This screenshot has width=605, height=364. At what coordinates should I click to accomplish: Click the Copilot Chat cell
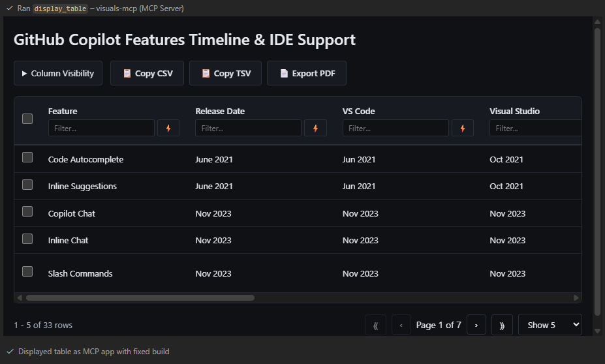pyautogui.click(x=71, y=213)
